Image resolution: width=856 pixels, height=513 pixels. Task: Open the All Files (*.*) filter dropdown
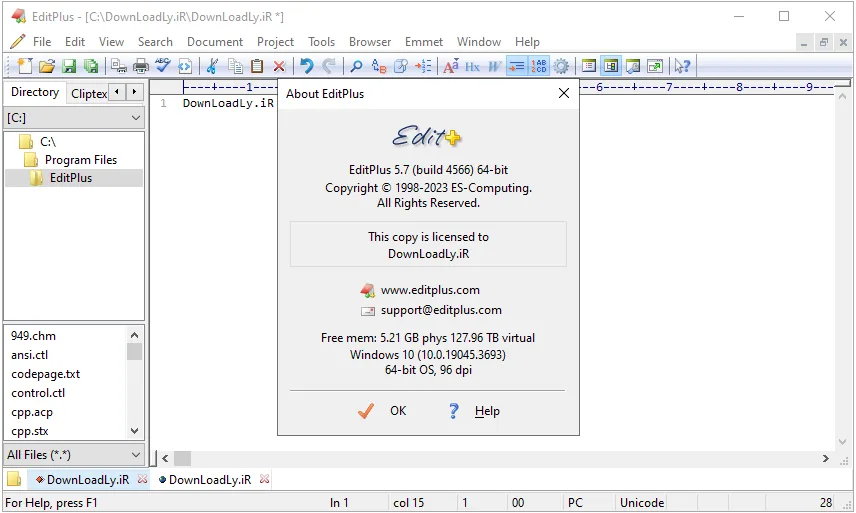(x=74, y=455)
